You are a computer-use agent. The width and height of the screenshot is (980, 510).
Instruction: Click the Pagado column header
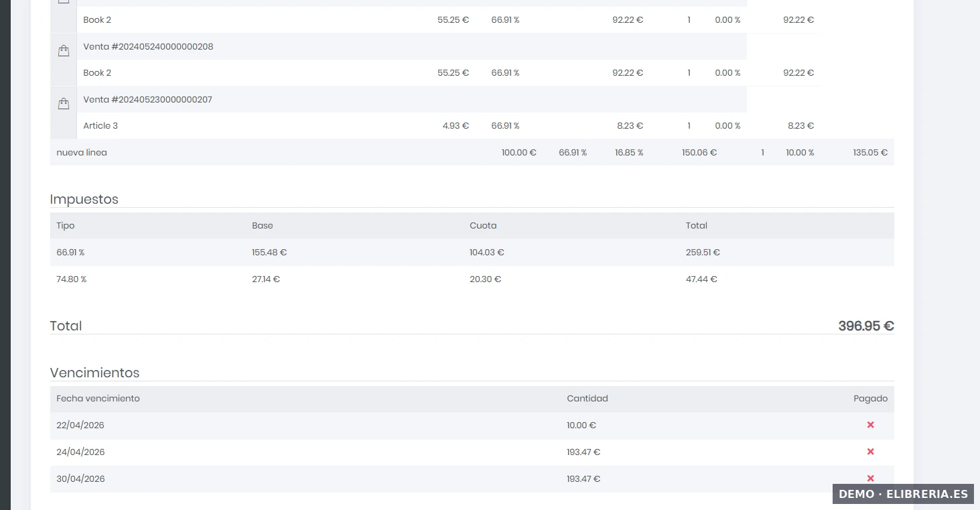tap(870, 399)
